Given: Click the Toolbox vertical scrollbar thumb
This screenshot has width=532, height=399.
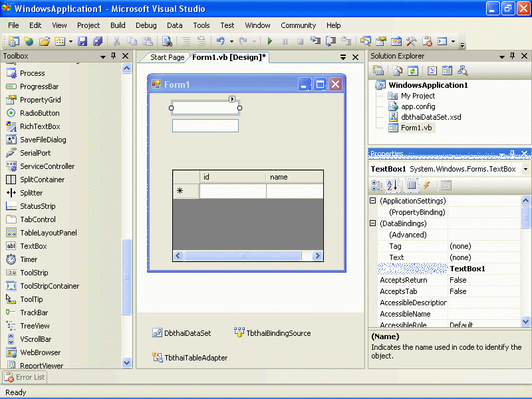Looking at the screenshot, I should click(x=126, y=277).
